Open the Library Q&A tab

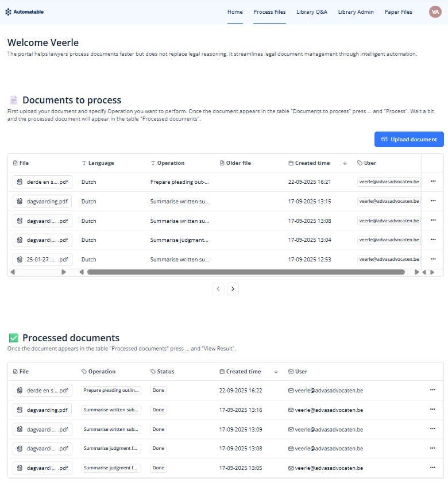312,12
